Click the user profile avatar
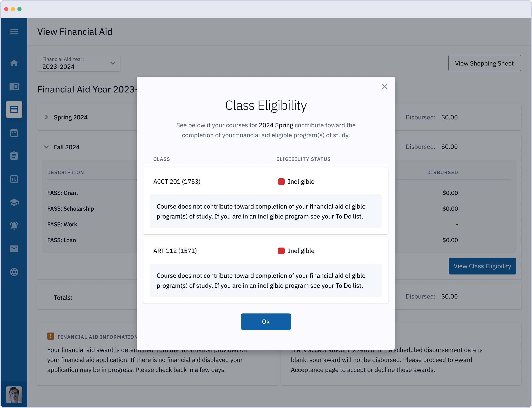 14,394
